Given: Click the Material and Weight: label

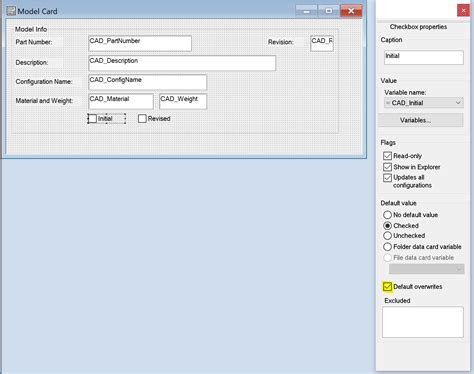Looking at the screenshot, I should (44, 101).
